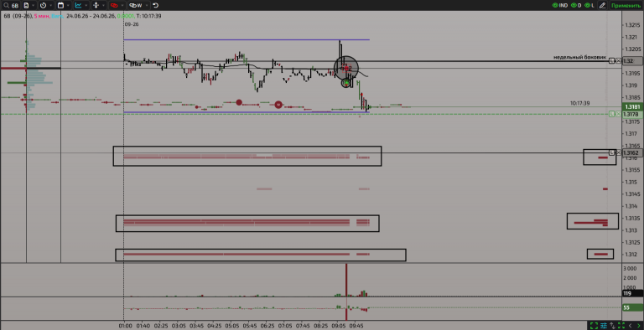Expand the W link dropdown arrow
The height and width of the screenshot is (330, 644).
pyautogui.click(x=146, y=5)
